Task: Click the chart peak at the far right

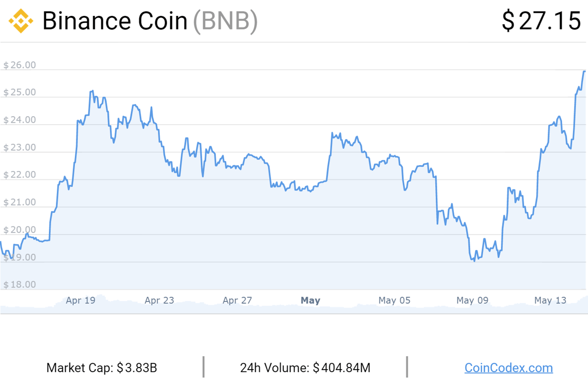Action: [584, 72]
